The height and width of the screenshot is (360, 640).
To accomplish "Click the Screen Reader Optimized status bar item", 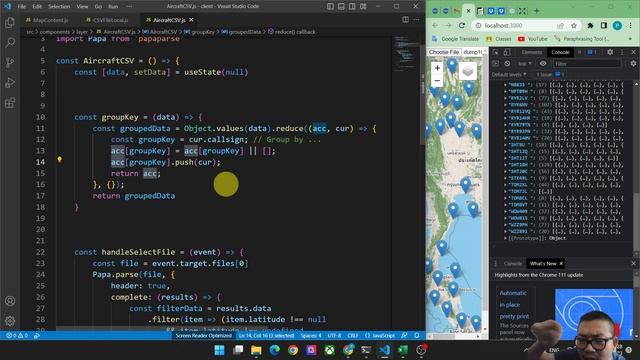I will [204, 336].
